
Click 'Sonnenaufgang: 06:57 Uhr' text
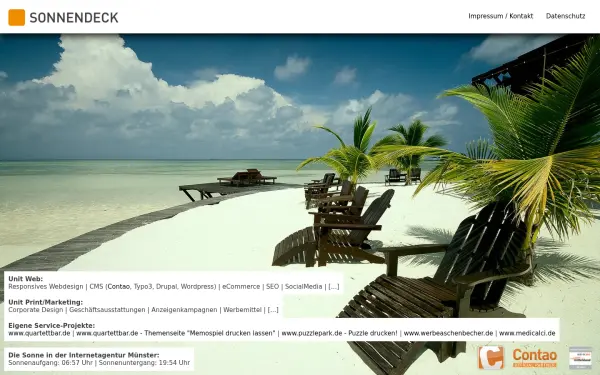50,363
